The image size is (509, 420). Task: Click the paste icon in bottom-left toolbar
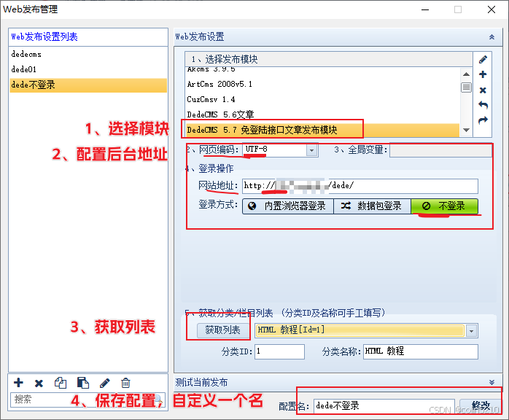coord(83,383)
